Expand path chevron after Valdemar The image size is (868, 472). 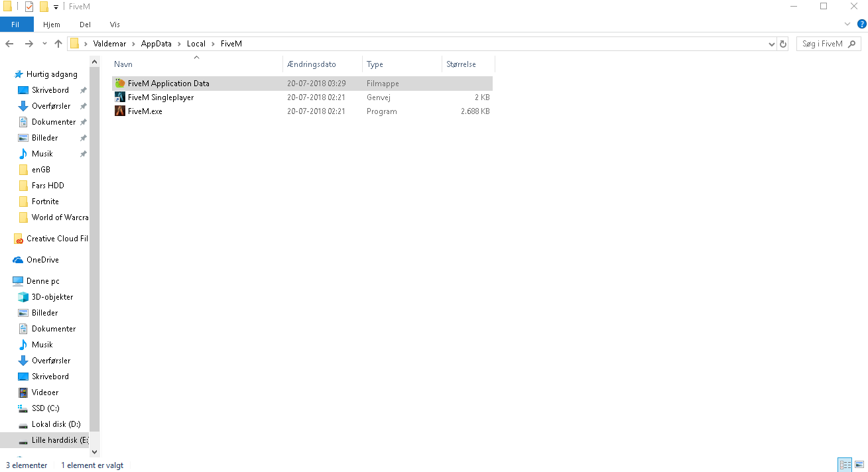[x=134, y=44]
